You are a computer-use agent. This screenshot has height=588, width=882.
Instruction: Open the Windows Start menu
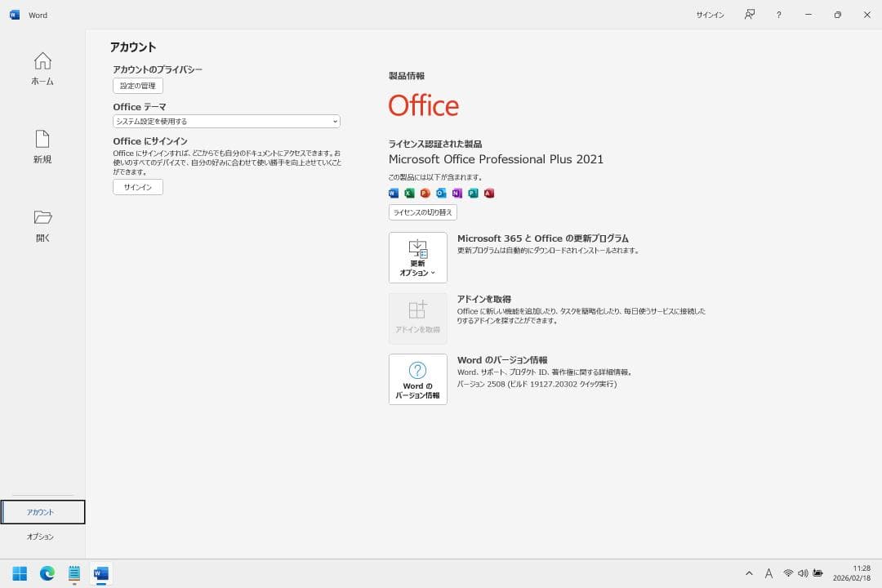20,573
